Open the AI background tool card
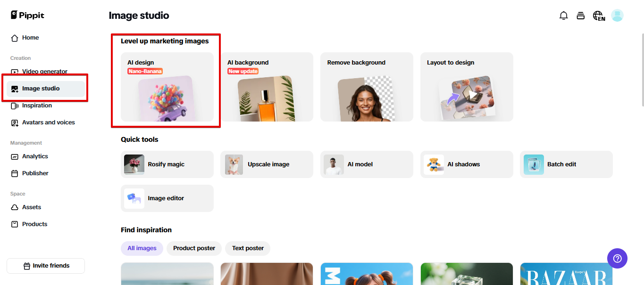Image resolution: width=644 pixels, height=285 pixels. coord(267,87)
